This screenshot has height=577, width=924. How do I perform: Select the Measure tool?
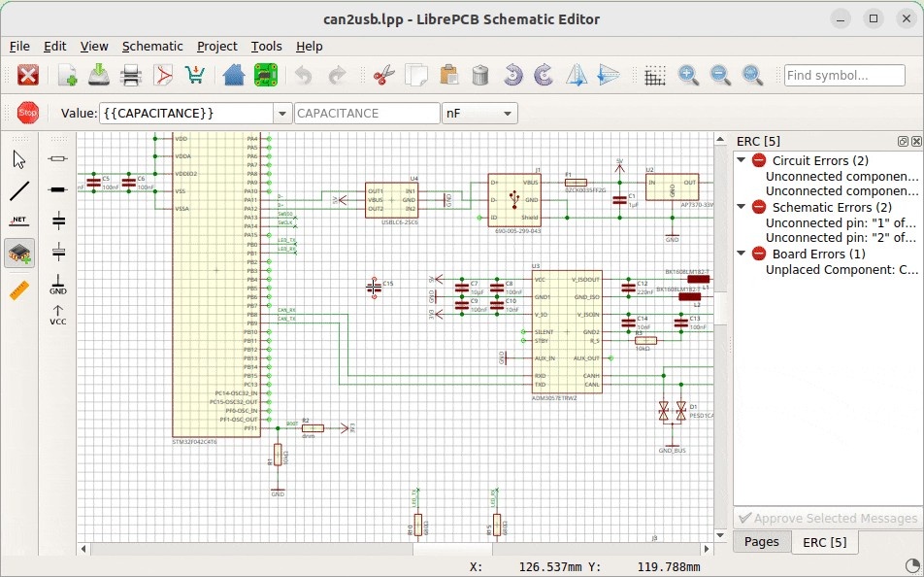tap(18, 289)
